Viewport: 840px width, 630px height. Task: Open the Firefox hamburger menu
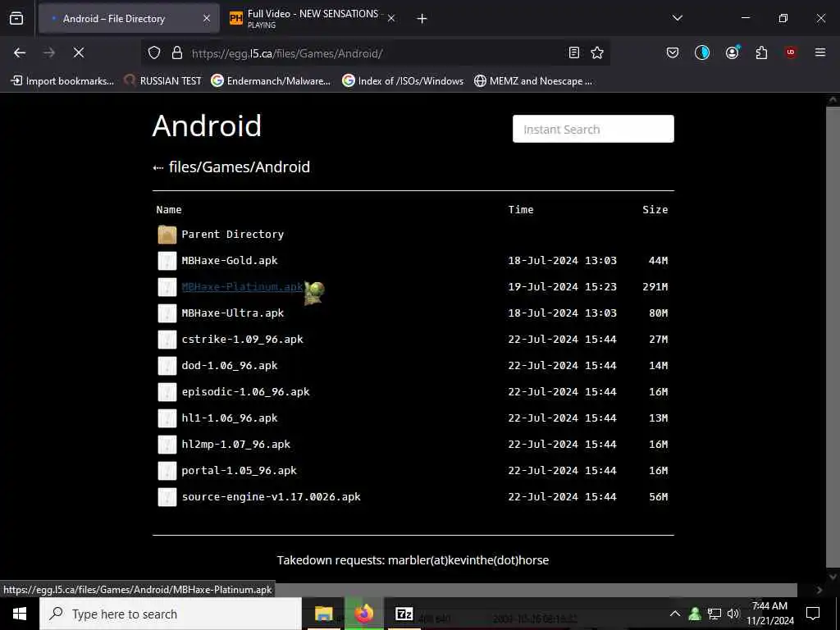(x=820, y=52)
